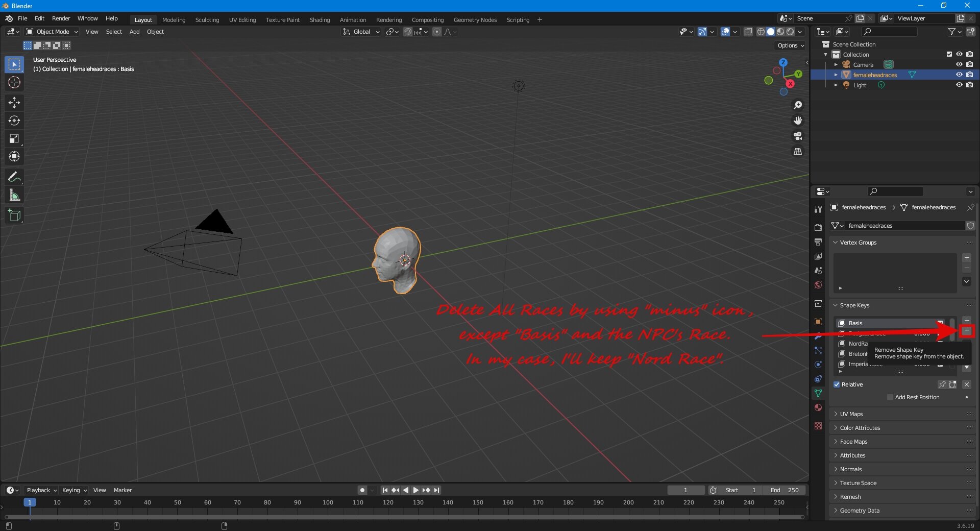
Task: Hide the Light object via eye icon
Action: tap(959, 85)
